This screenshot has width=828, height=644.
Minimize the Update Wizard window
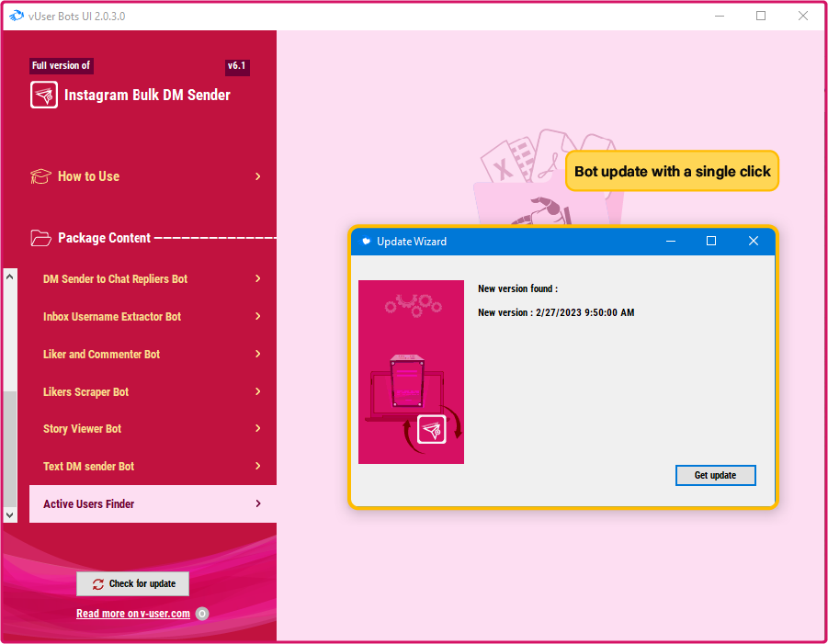pyautogui.click(x=671, y=242)
